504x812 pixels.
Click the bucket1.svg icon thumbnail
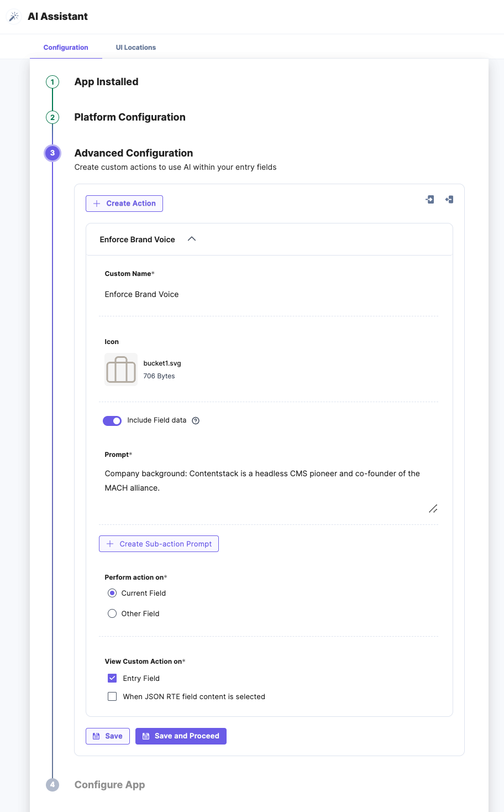pos(121,369)
